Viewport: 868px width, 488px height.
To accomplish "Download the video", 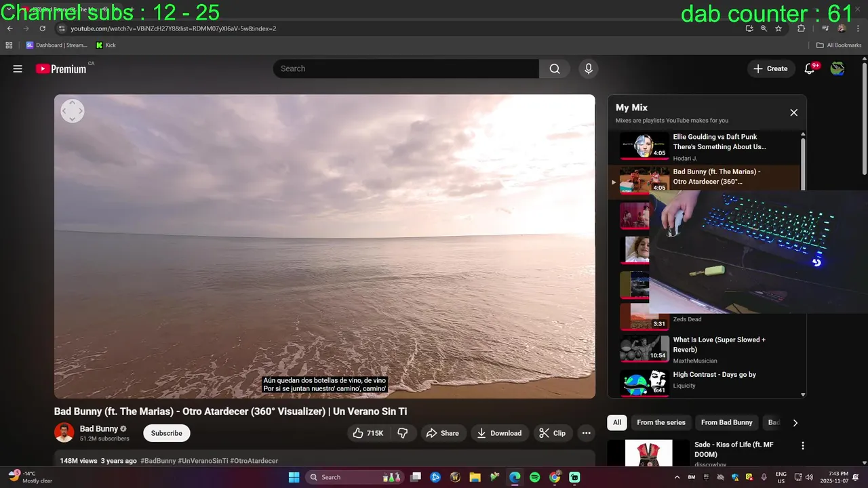I will (x=499, y=433).
